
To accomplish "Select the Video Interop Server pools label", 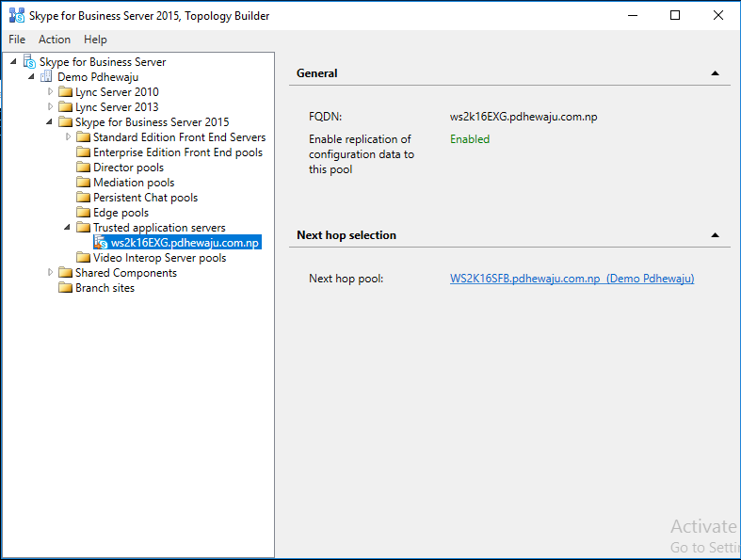I will 160,258.
